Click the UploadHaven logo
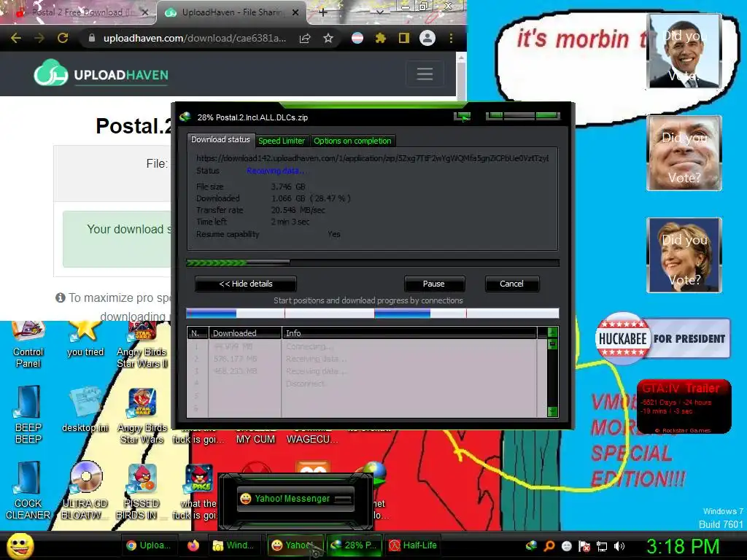This screenshot has width=747, height=560. pyautogui.click(x=101, y=74)
